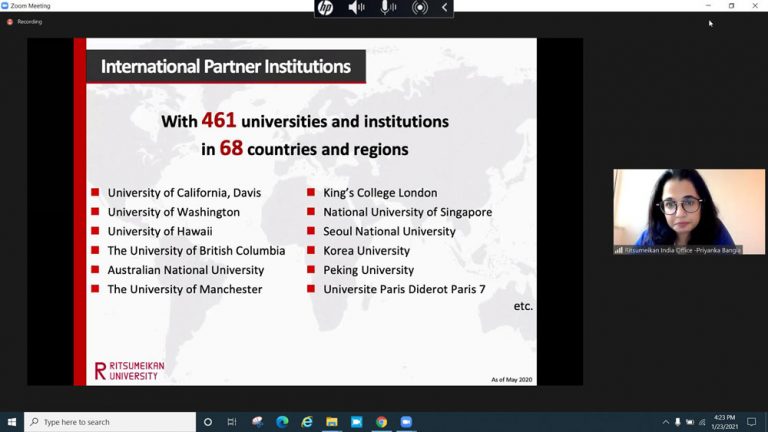Click Universite Paris Diderot Paris 7 text

click(404, 289)
